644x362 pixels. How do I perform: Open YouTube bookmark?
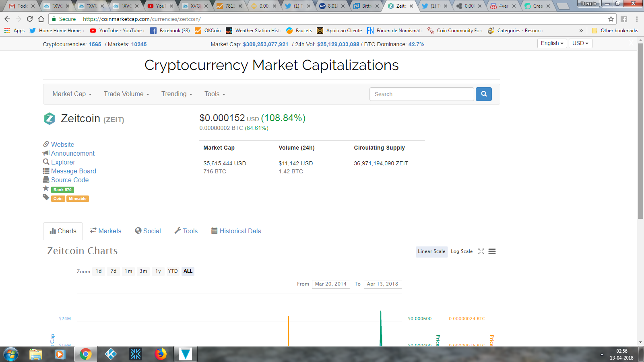[x=118, y=31]
